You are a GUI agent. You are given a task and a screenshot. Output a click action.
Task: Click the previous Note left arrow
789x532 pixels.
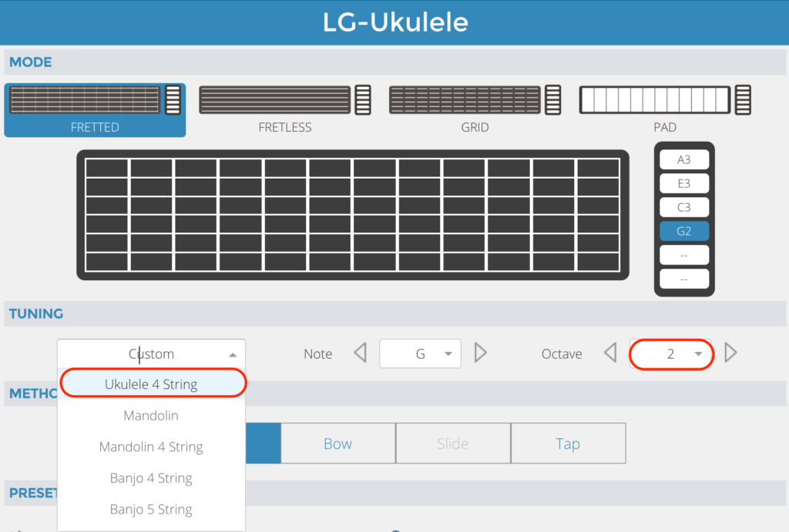click(x=360, y=353)
